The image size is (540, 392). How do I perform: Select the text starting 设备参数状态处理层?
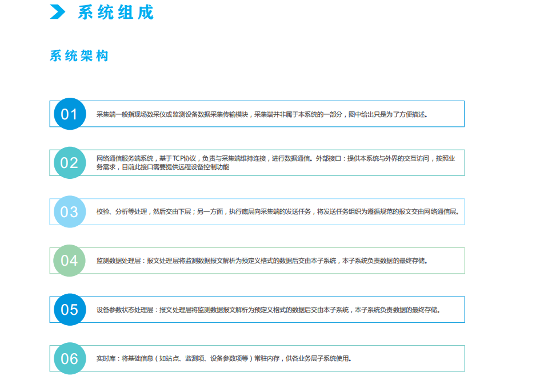pyautogui.click(x=268, y=310)
